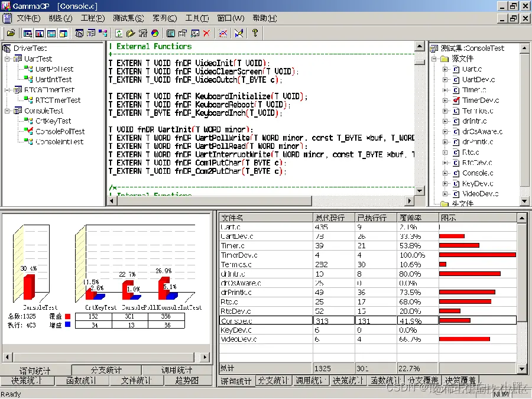Click the table grid view toolbar icon
Screen dimensions: 532x399
[x=51, y=33]
